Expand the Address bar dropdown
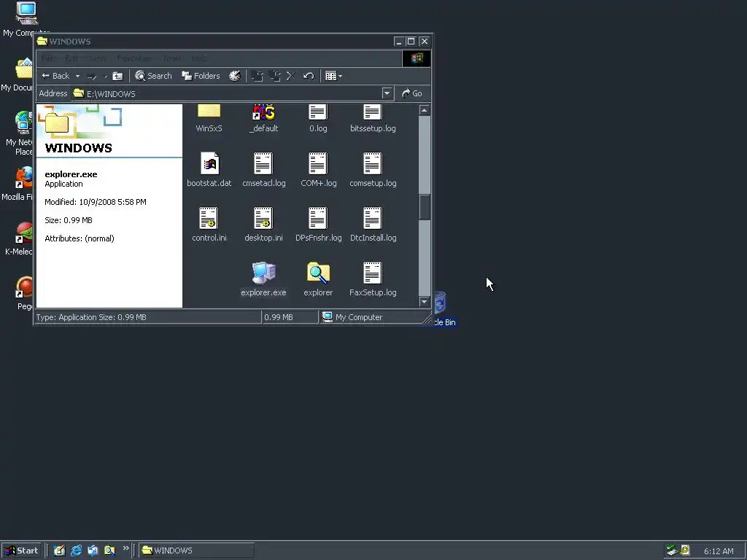The height and width of the screenshot is (560, 747). tap(387, 93)
